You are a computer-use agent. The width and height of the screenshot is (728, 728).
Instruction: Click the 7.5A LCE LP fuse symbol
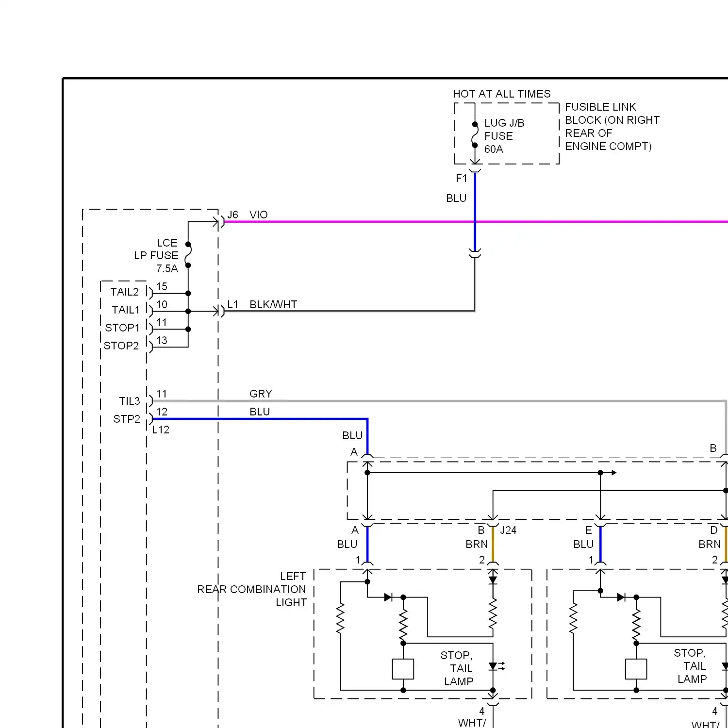pos(188,255)
